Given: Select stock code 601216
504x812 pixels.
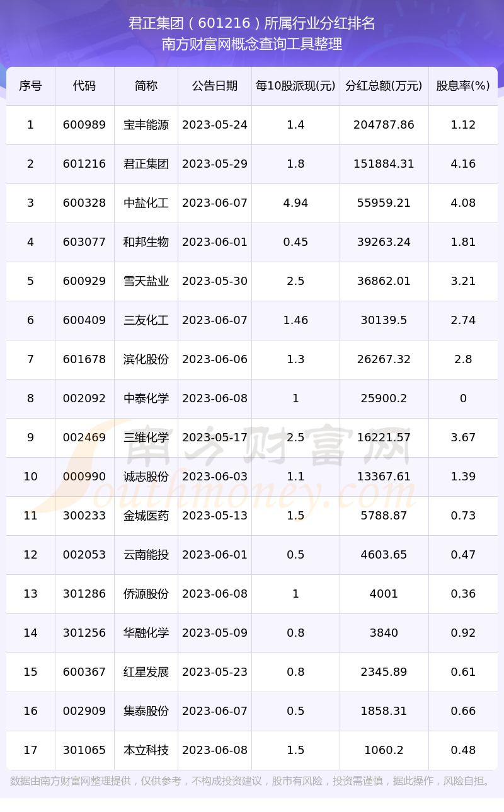Looking at the screenshot, I should point(84,164).
